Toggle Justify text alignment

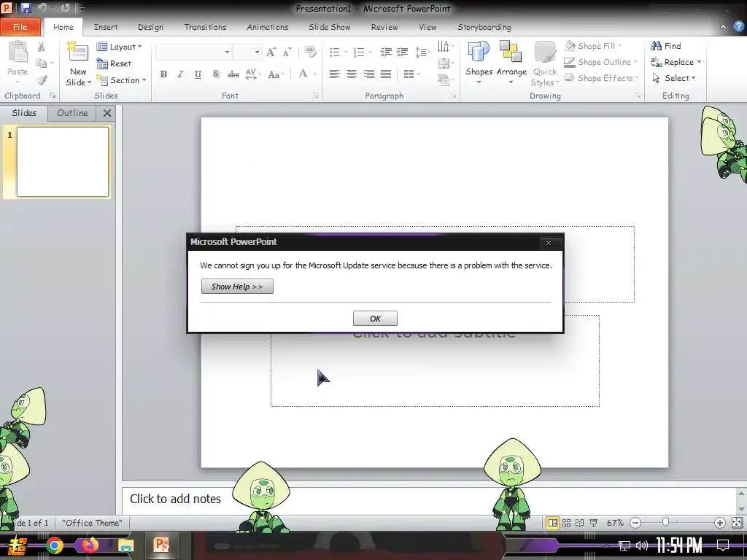pyautogui.click(x=386, y=74)
